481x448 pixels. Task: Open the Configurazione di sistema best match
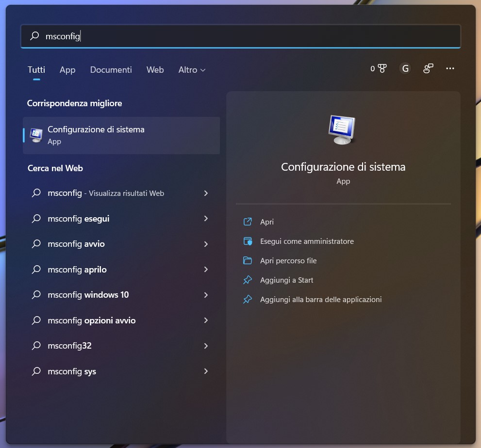(x=121, y=135)
